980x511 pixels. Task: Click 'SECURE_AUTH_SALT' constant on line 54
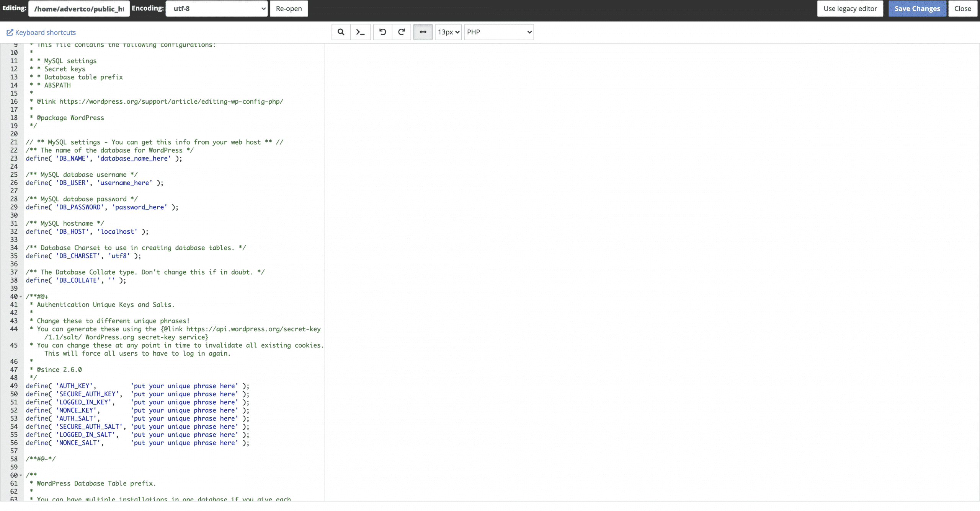(89, 427)
